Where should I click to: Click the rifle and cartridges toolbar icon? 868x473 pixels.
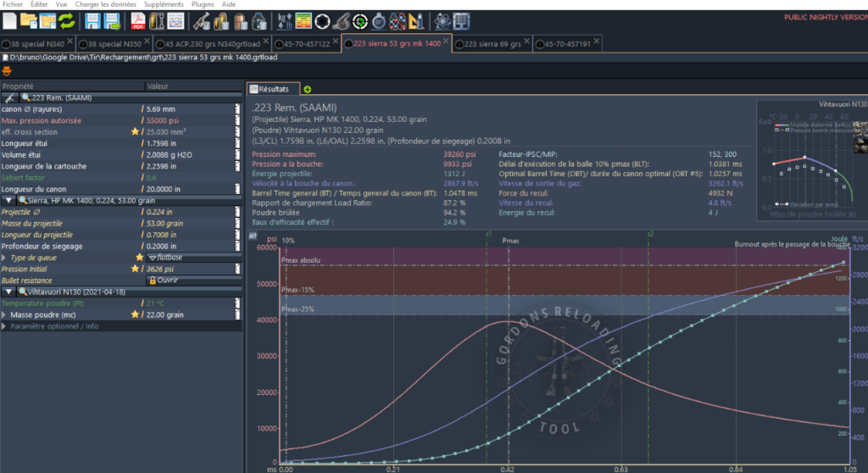203,20
